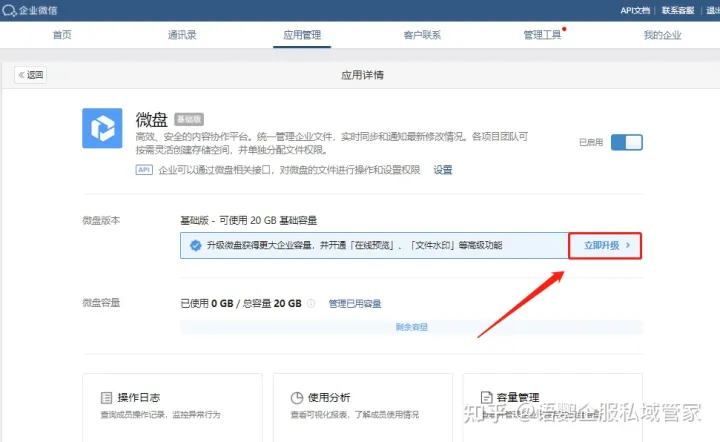This screenshot has width=720, height=442.
Task: Click the blue verified checkmark icon
Action: [195, 245]
